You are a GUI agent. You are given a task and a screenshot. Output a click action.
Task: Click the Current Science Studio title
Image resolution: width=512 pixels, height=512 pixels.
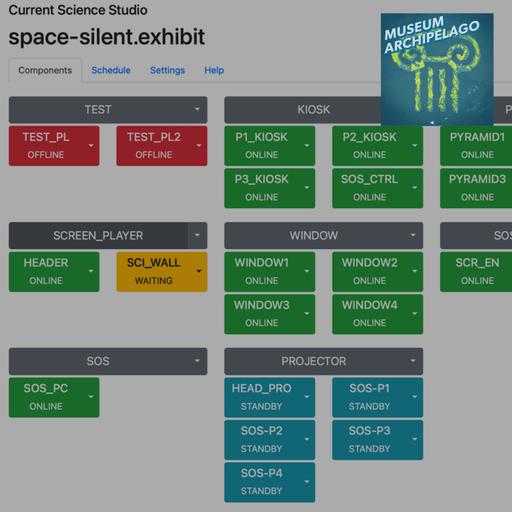[x=78, y=10]
